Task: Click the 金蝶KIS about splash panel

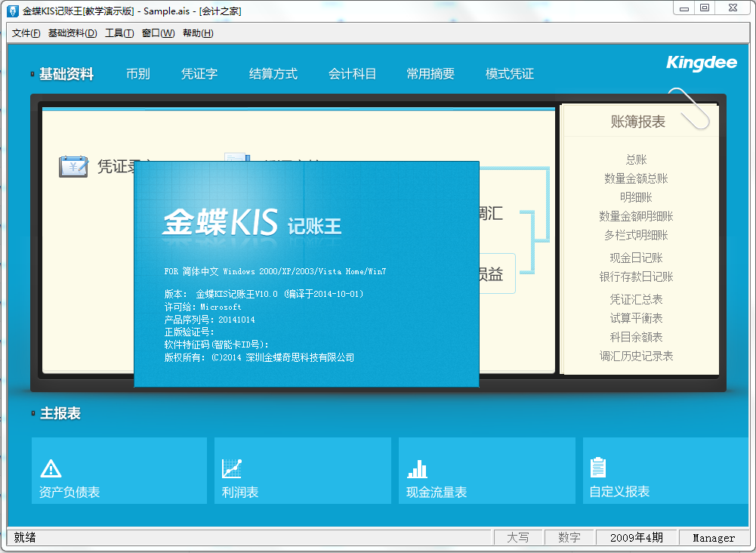Action: click(x=307, y=302)
